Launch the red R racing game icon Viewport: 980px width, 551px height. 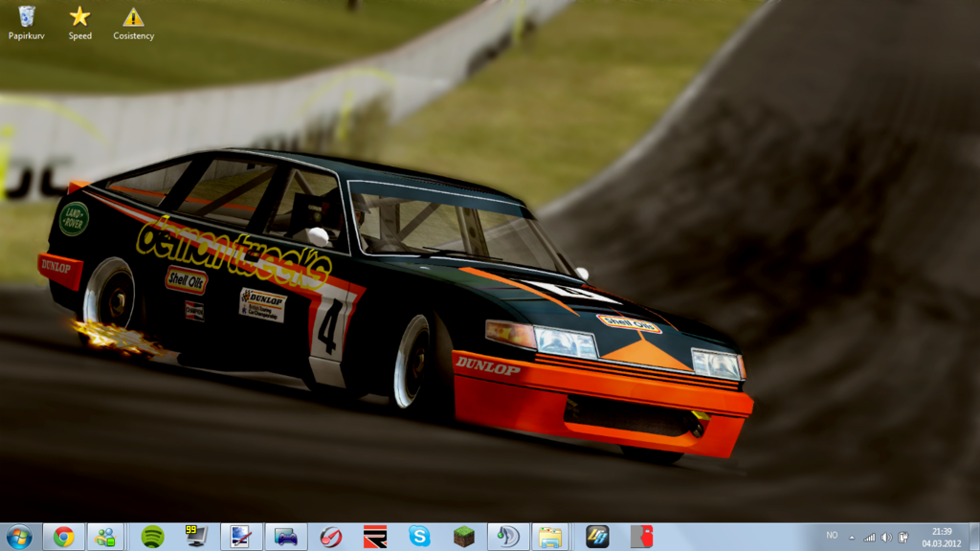(x=375, y=537)
